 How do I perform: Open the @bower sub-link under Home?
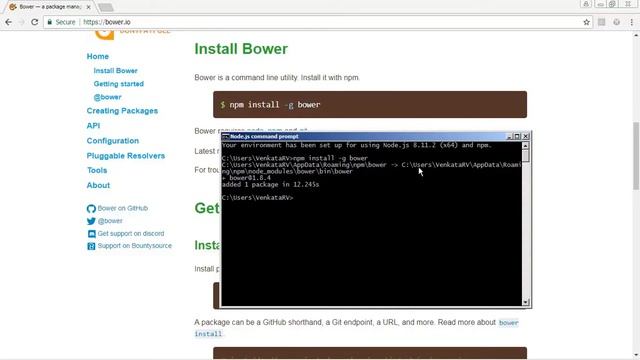click(107, 97)
